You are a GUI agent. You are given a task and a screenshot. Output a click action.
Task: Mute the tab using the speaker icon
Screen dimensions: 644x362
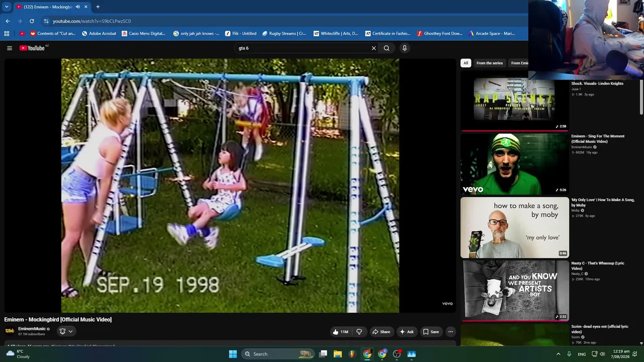[77, 7]
